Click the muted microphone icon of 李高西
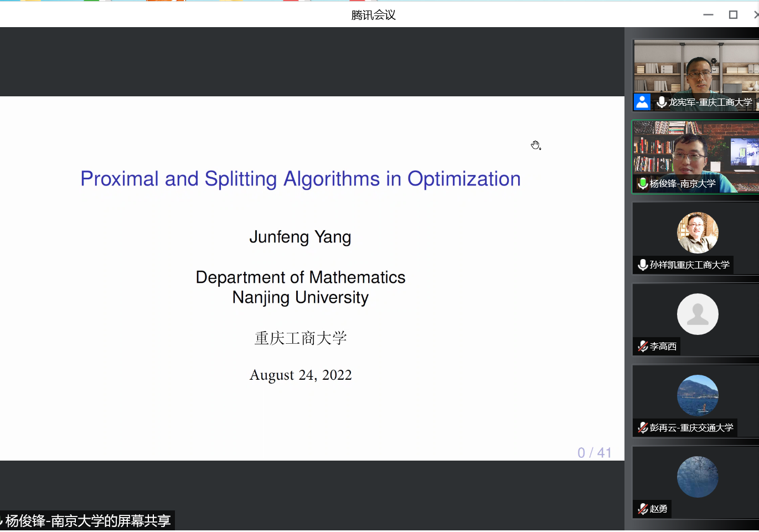Screen dimensions: 759x532 643,347
